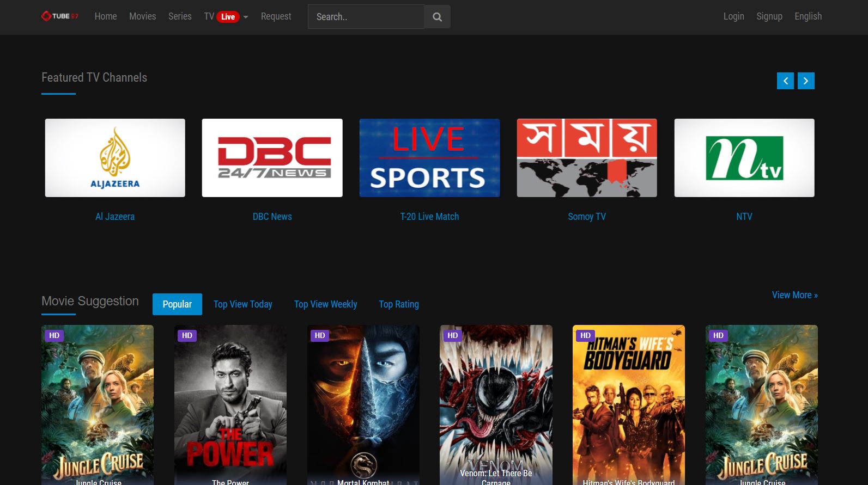Image resolution: width=868 pixels, height=485 pixels.
Task: Go to the Home page
Action: (106, 16)
